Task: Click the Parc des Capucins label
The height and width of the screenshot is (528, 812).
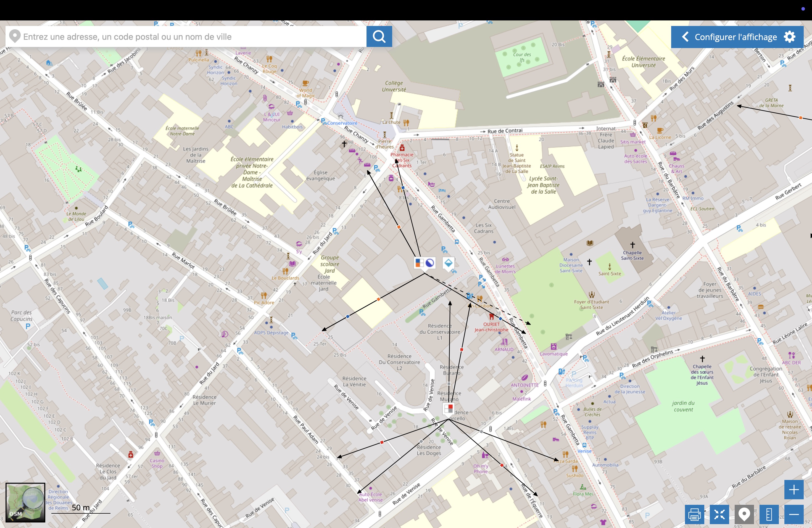Action: (x=21, y=316)
